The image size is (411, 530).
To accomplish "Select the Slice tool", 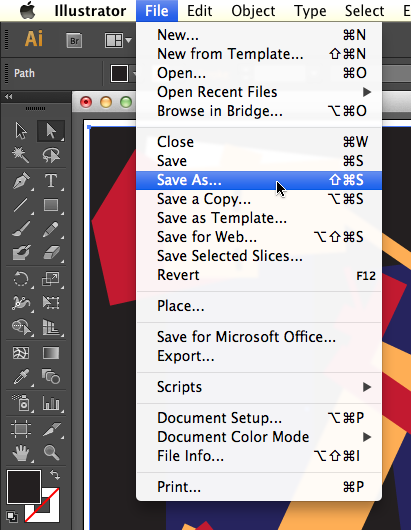I will tap(51, 429).
